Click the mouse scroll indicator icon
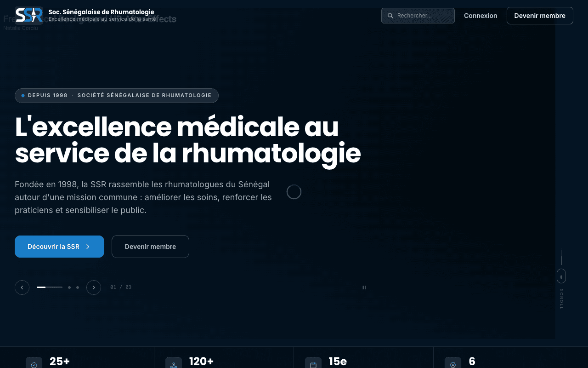588x368 pixels. [561, 276]
